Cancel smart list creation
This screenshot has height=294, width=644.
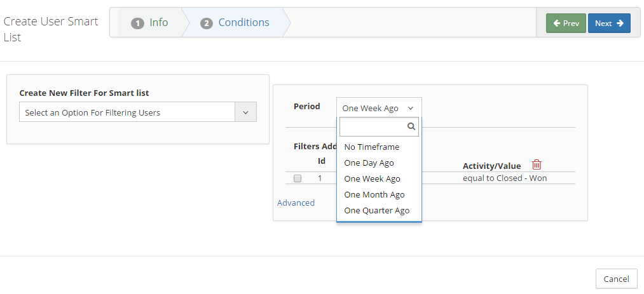pyautogui.click(x=616, y=279)
